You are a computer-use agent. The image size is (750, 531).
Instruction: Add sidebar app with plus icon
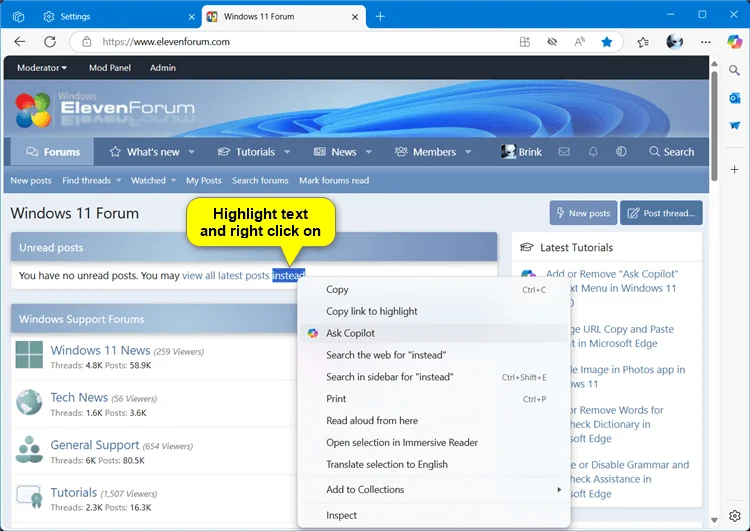coord(734,169)
